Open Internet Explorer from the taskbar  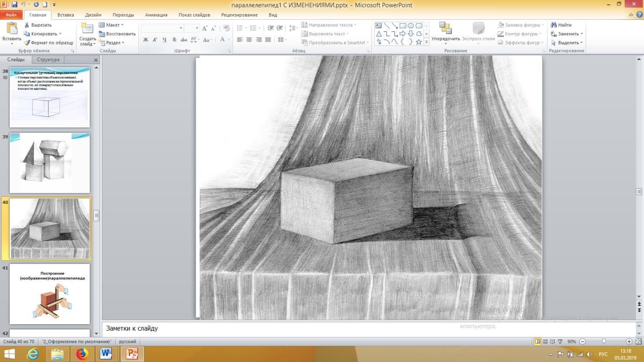coord(33,354)
